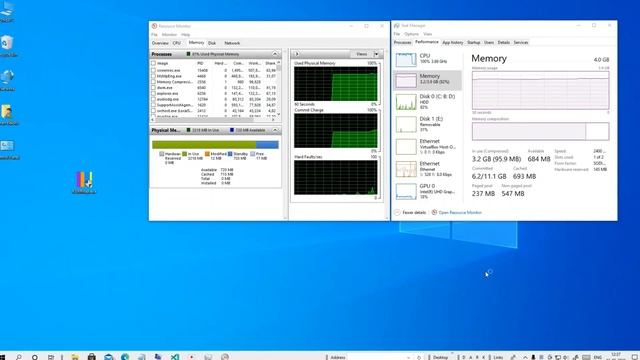Open Resource Monitor's File menu
This screenshot has width=640, height=360.
click(x=154, y=35)
